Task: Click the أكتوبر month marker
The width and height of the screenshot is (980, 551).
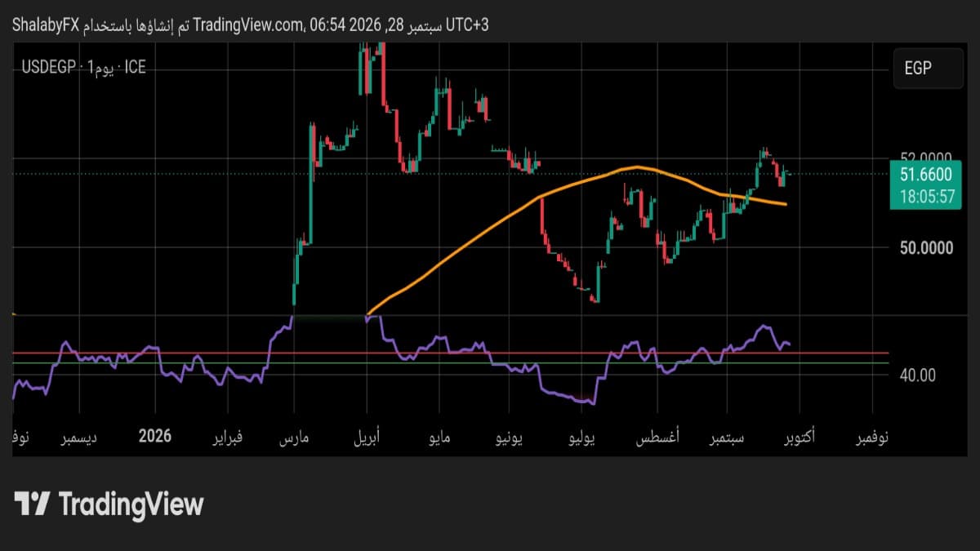Action: click(799, 438)
